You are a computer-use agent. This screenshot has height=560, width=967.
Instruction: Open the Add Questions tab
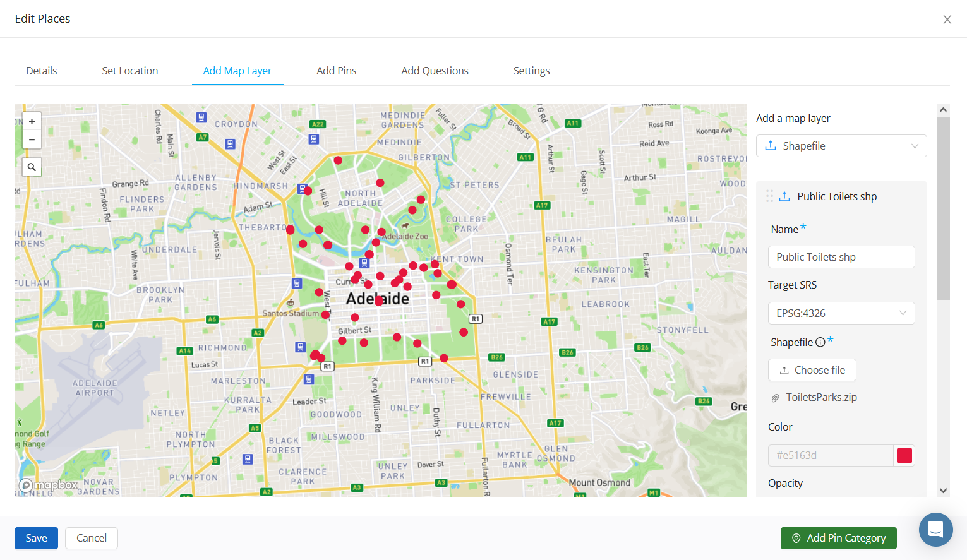click(x=435, y=71)
